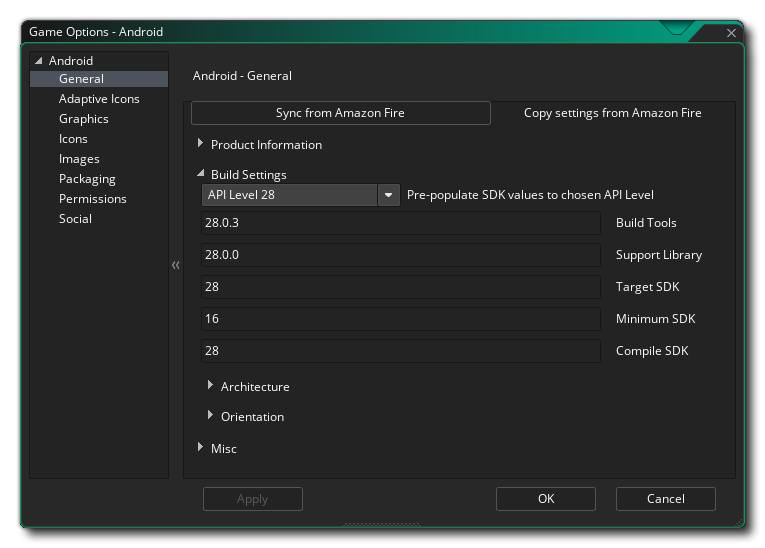Screen dimensions: 765x548
Task: Expand the Orientation section
Action: click(x=211, y=416)
